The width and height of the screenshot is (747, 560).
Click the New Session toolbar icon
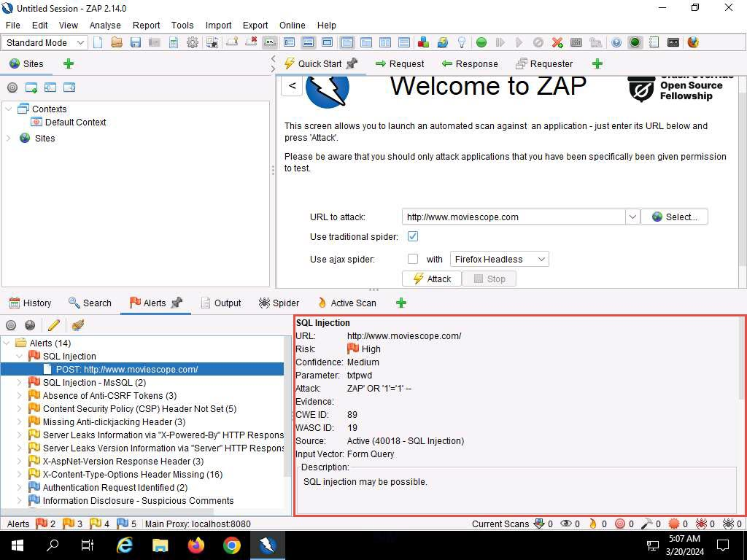(98, 42)
